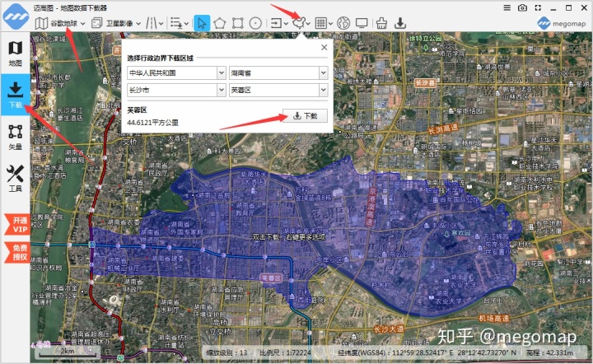This screenshot has height=364, width=593.
Task: Open the city dropdown 长沙市
Action: (176, 90)
